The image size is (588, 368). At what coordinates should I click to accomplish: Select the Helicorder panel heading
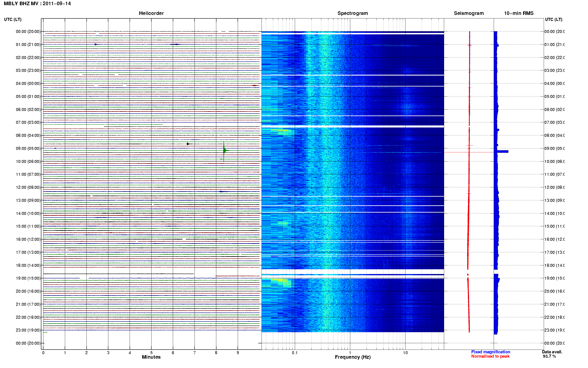151,13
